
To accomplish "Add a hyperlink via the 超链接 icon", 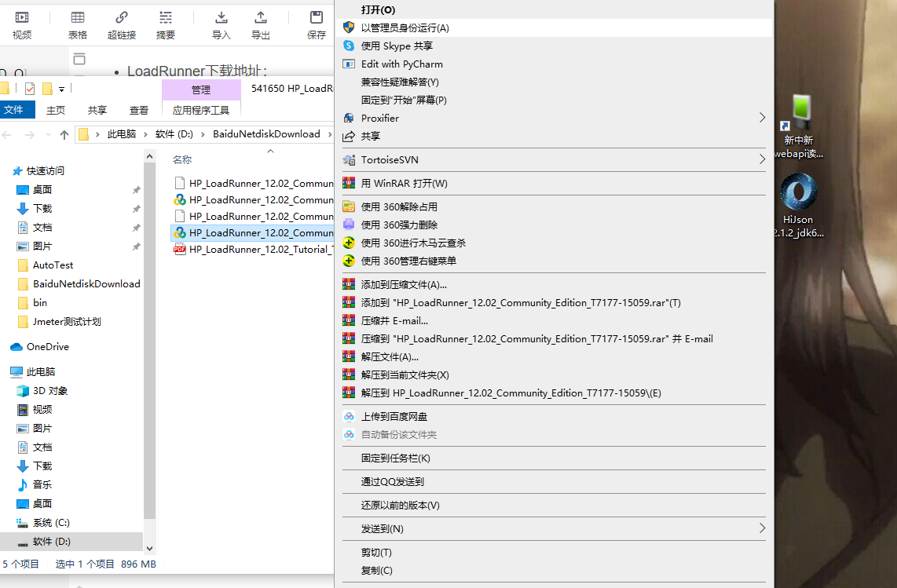I will tap(121, 17).
